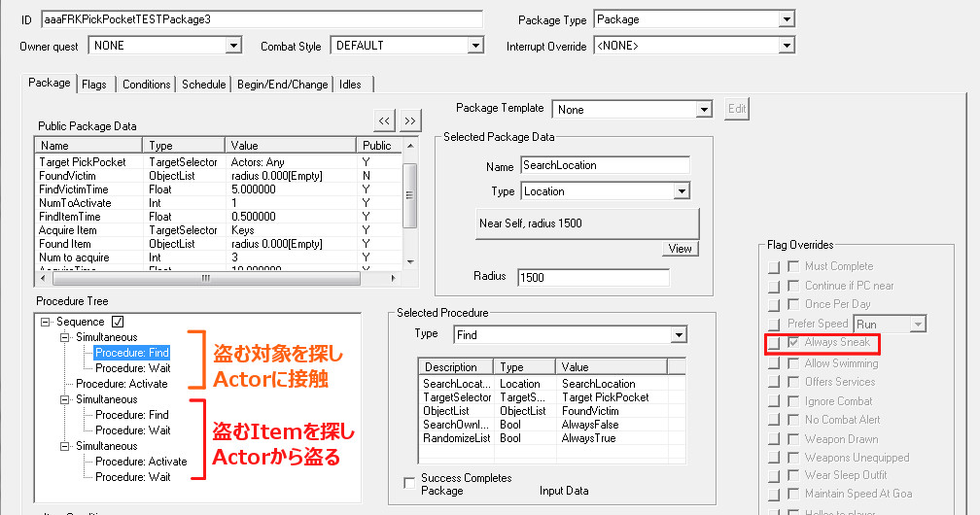
Task: Click the Radius input field
Action: [x=593, y=278]
